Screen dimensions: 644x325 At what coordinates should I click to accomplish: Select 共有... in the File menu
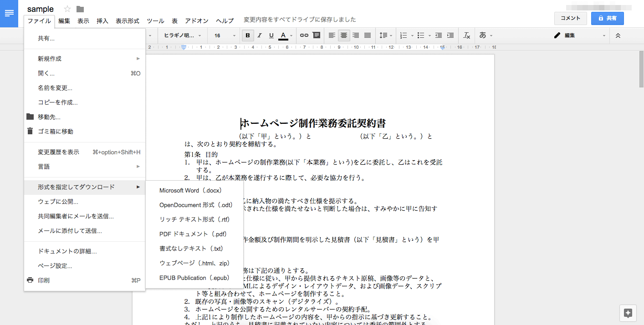[85, 39]
